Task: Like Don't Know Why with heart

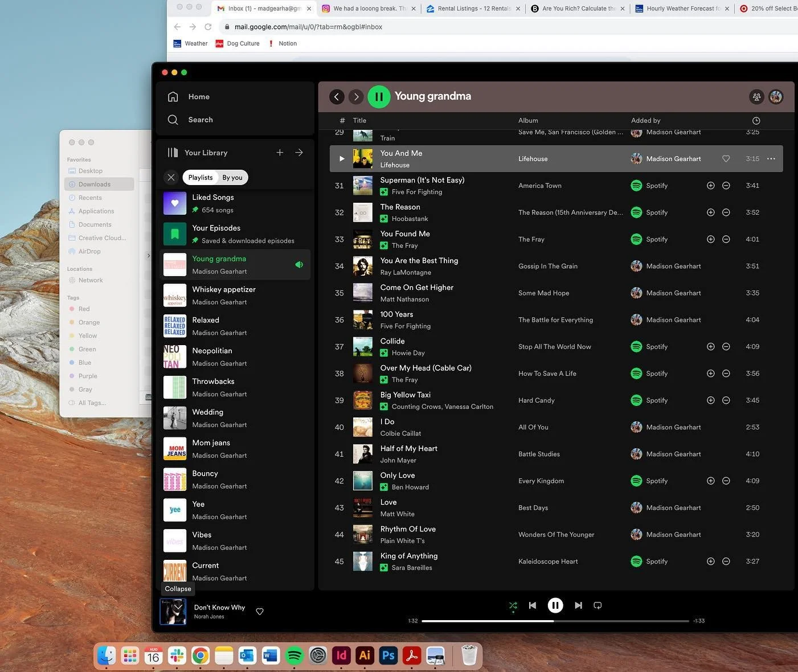Action: [260, 612]
